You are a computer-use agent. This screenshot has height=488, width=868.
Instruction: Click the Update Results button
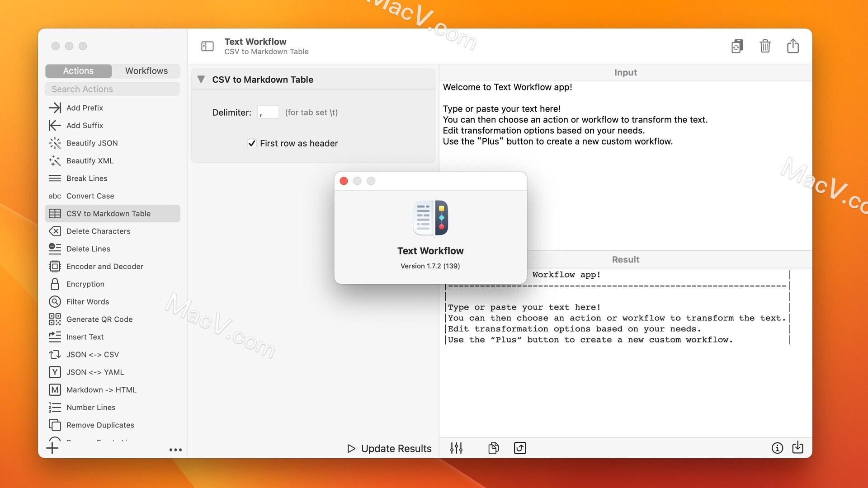(x=389, y=448)
